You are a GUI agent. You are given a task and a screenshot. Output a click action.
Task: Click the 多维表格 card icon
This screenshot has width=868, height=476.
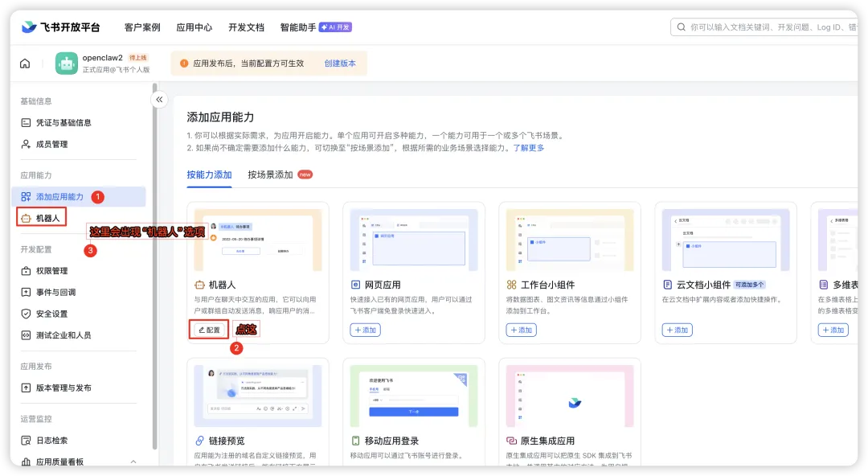pyautogui.click(x=824, y=285)
